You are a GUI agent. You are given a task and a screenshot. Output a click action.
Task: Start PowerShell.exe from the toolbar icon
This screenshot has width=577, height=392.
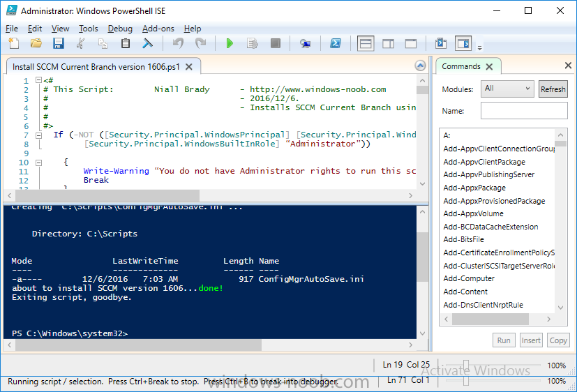click(x=335, y=43)
